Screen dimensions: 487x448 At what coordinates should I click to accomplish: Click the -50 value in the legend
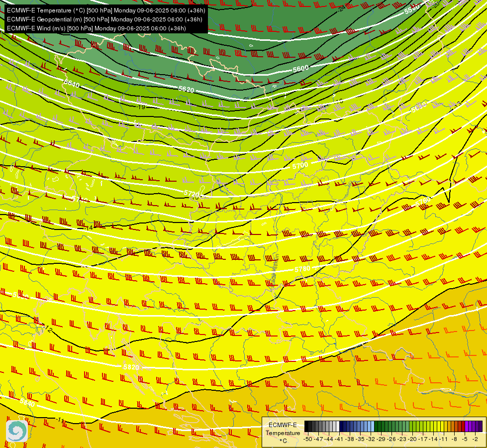(308, 439)
